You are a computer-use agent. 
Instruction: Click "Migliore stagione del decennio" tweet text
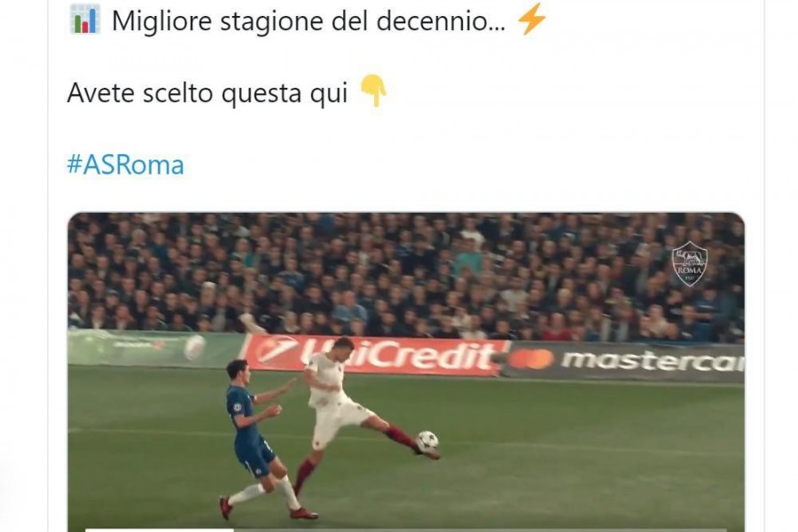(309, 21)
